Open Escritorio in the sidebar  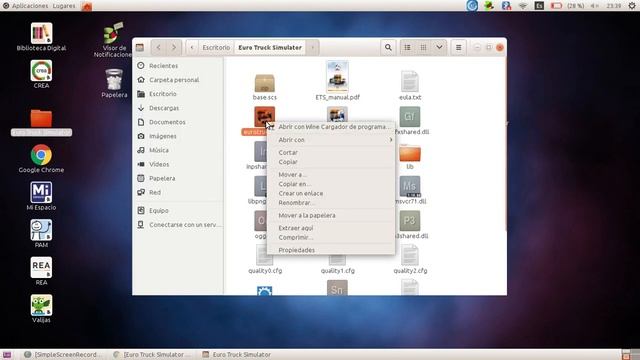(178, 94)
